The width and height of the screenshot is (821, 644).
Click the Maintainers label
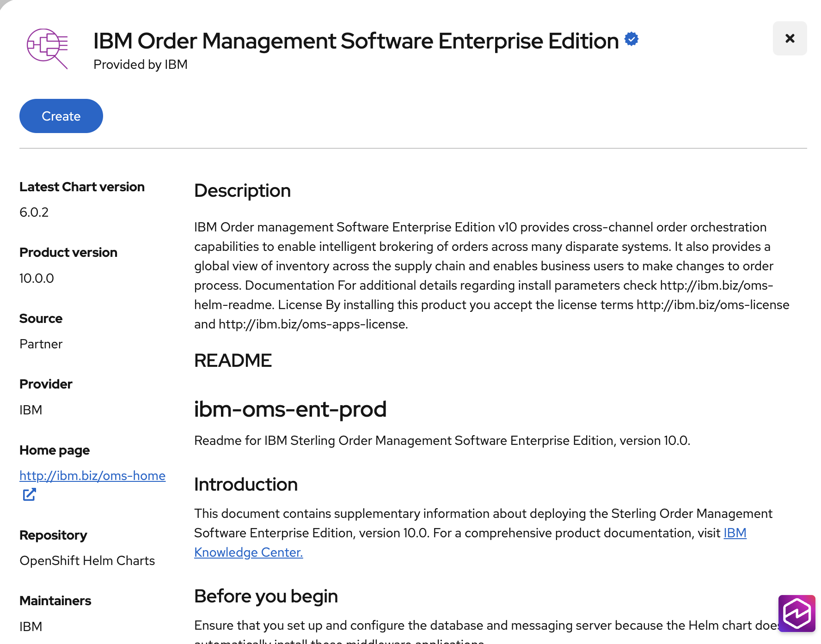point(55,601)
